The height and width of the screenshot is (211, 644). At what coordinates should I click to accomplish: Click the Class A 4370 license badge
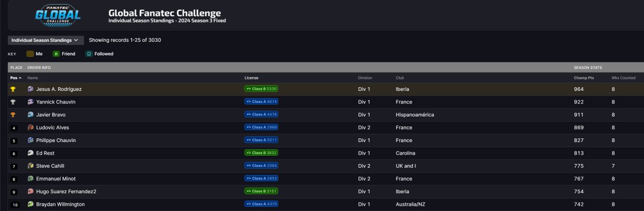(x=261, y=205)
